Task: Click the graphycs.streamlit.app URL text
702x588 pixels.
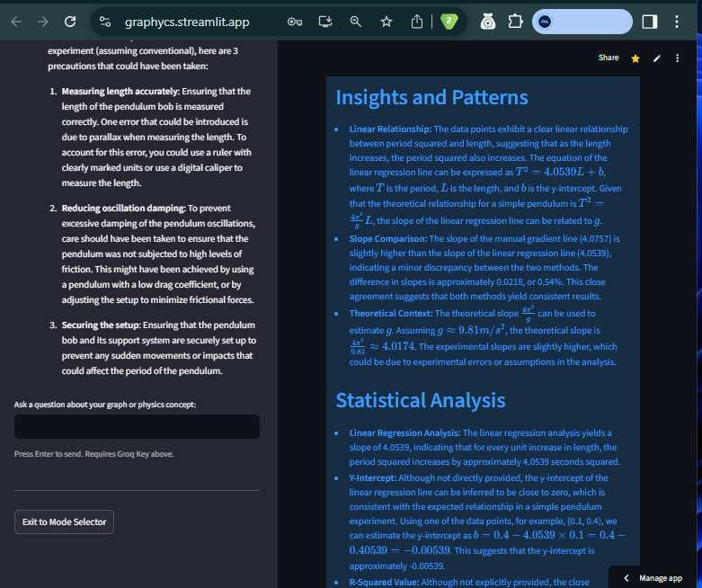Action: coord(187,22)
